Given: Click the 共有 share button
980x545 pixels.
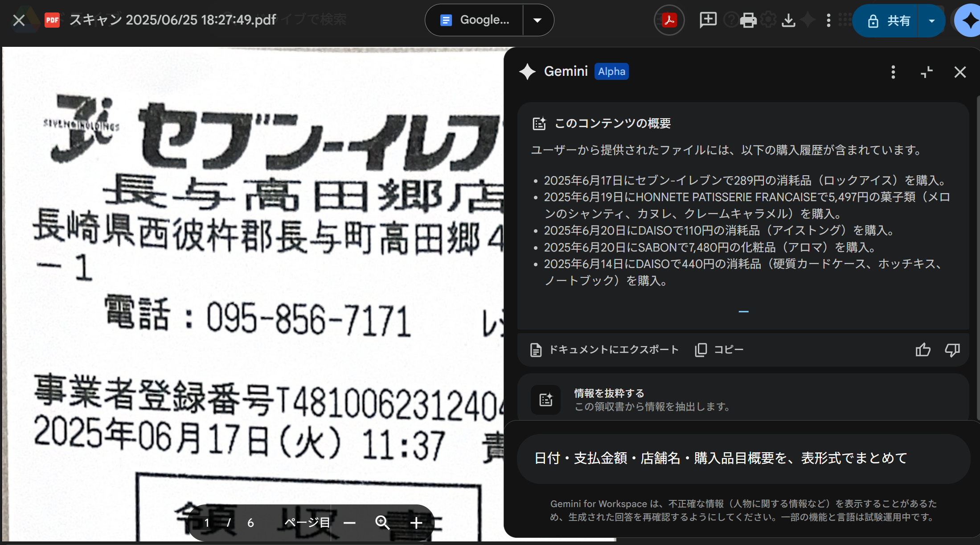Looking at the screenshot, I should pos(886,21).
